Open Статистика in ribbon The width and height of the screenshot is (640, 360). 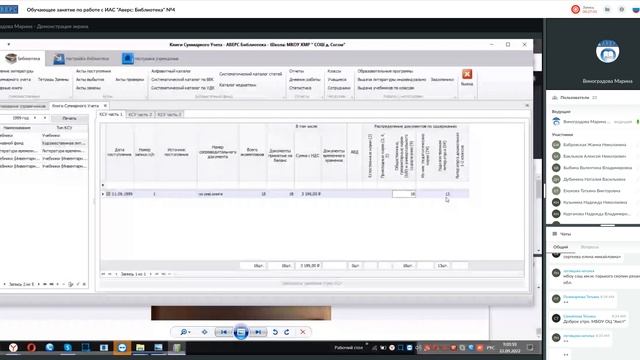[300, 88]
